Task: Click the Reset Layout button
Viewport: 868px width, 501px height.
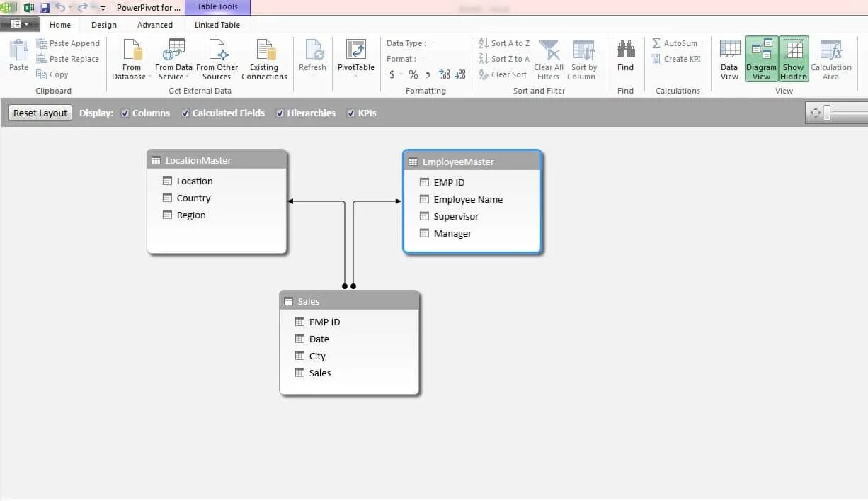Action: pyautogui.click(x=40, y=113)
